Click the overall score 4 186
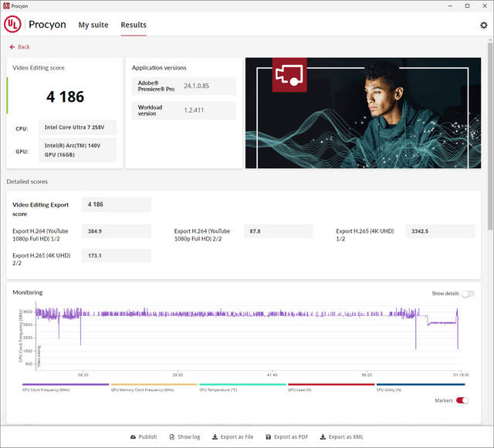494x448 pixels. coord(65,96)
